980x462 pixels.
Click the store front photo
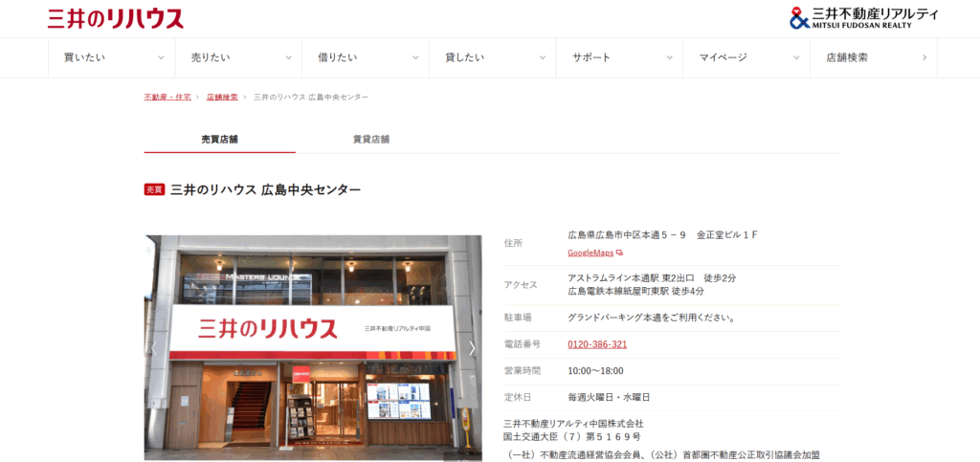point(313,348)
